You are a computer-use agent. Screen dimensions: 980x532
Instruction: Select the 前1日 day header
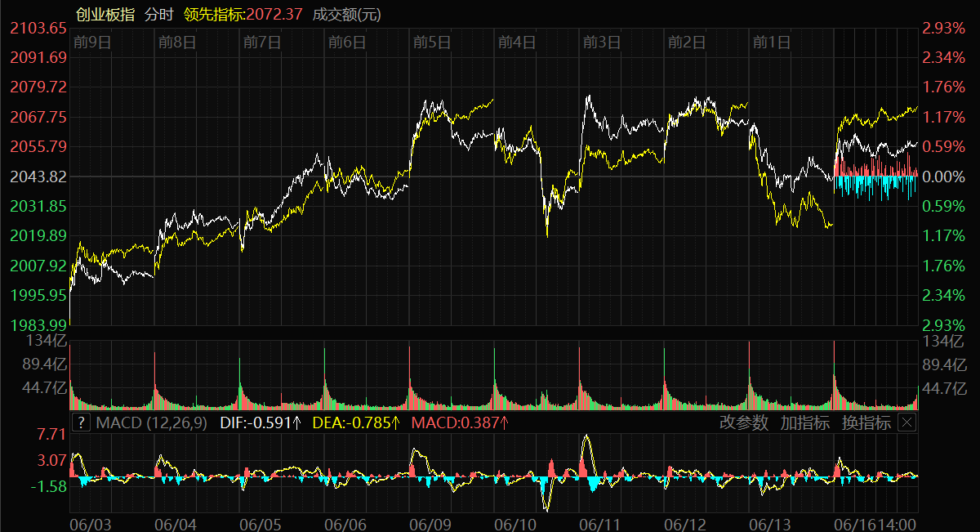772,42
